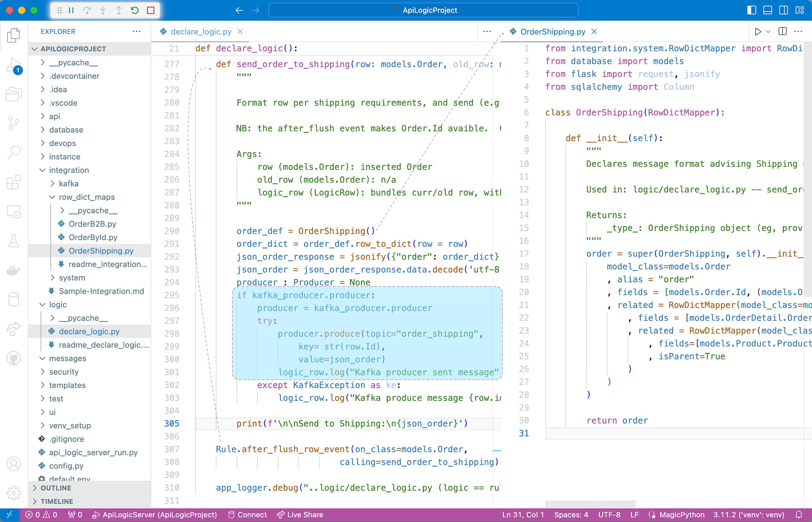812x522 pixels.
Task: Open the Search view magnifier icon
Action: coord(14,152)
